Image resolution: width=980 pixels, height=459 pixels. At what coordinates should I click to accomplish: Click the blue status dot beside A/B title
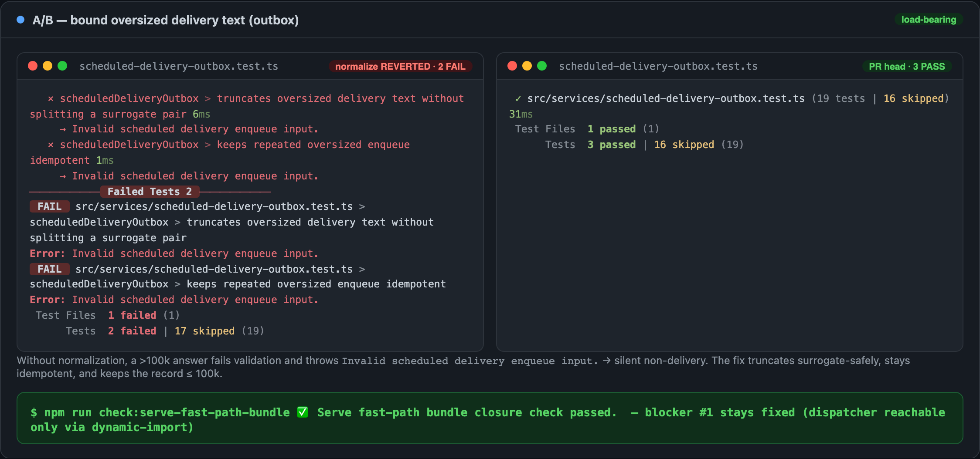pyautogui.click(x=20, y=20)
